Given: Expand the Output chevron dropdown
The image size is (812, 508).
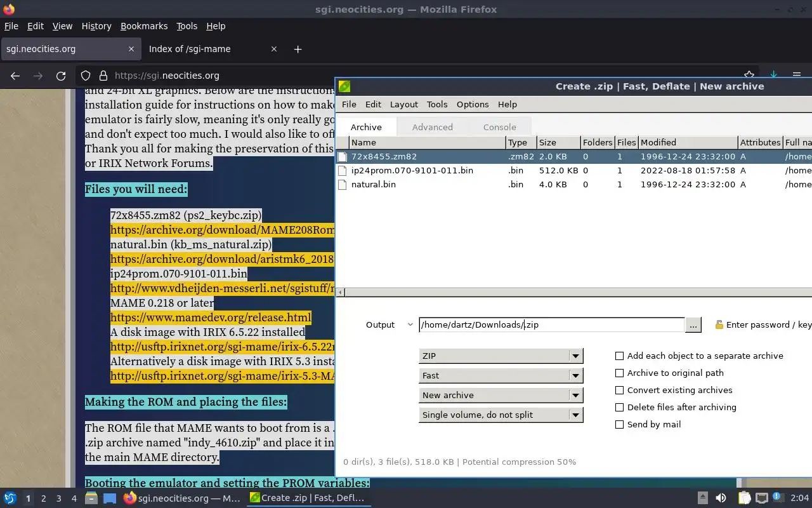Looking at the screenshot, I should [x=410, y=324].
